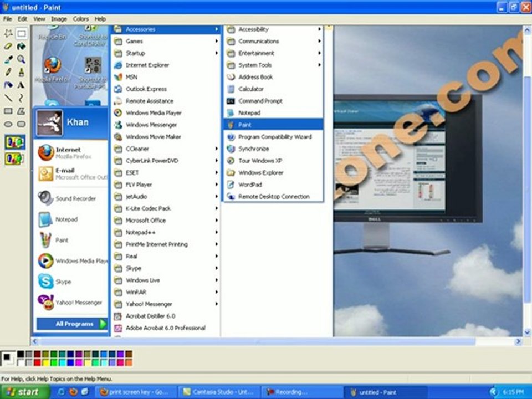Select the Pick Color eyedropper tool
Image resolution: width=532 pixels, height=399 pixels.
point(8,59)
